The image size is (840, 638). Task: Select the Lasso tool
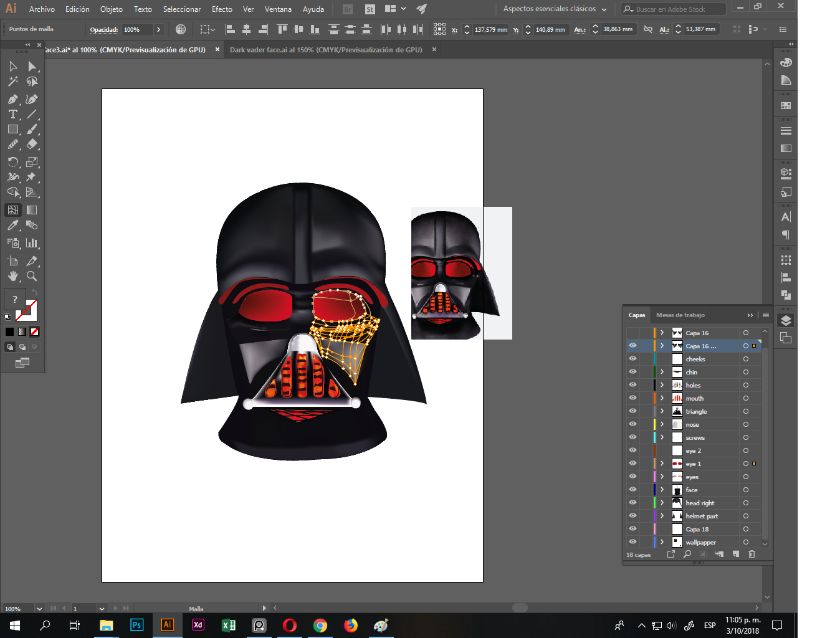[x=32, y=82]
